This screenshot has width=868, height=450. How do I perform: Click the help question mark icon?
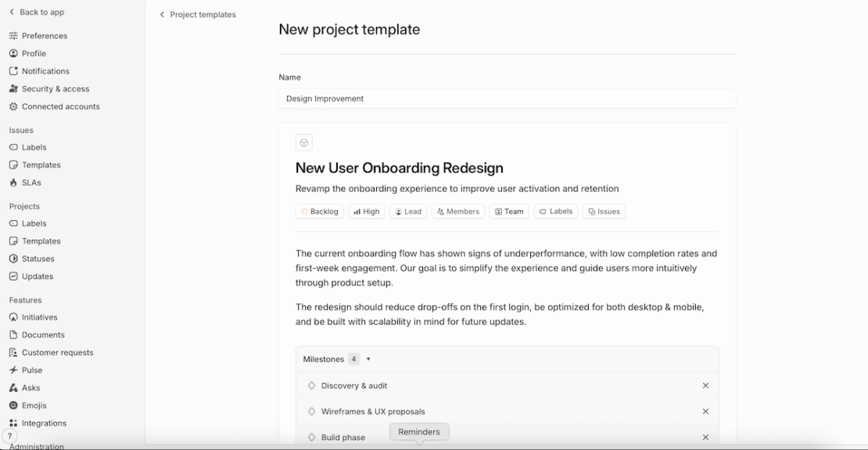pyautogui.click(x=9, y=437)
